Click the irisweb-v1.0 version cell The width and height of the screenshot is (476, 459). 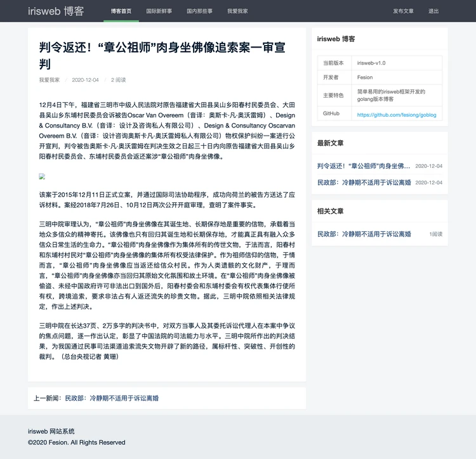click(371, 63)
